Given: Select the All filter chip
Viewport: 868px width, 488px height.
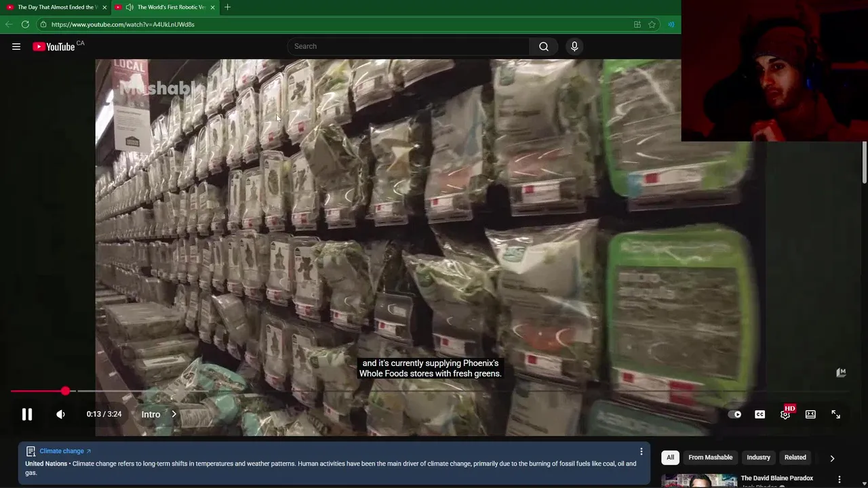Looking at the screenshot, I should [670, 457].
